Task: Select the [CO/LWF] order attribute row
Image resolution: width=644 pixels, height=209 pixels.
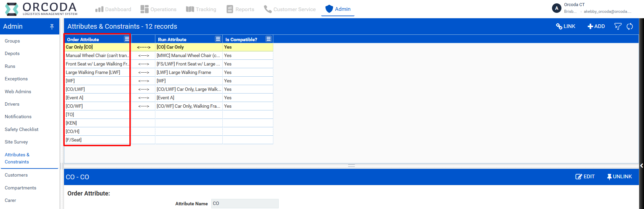Action: pyautogui.click(x=97, y=89)
